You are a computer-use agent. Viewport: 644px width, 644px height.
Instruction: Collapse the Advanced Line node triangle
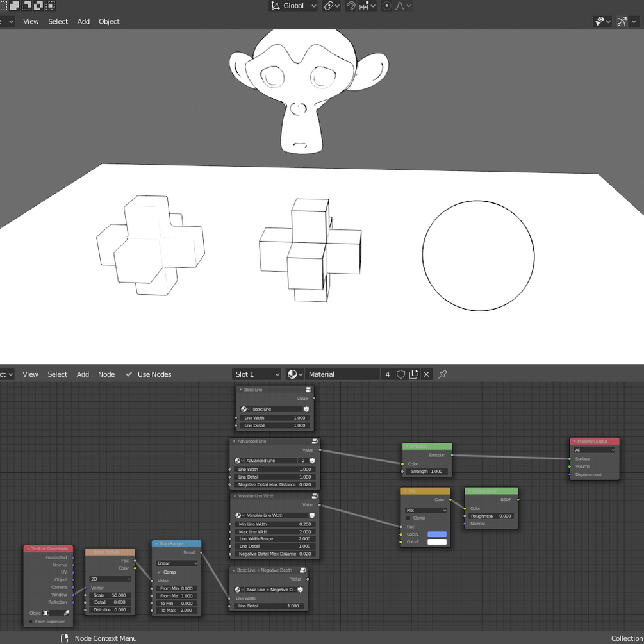[234, 441]
